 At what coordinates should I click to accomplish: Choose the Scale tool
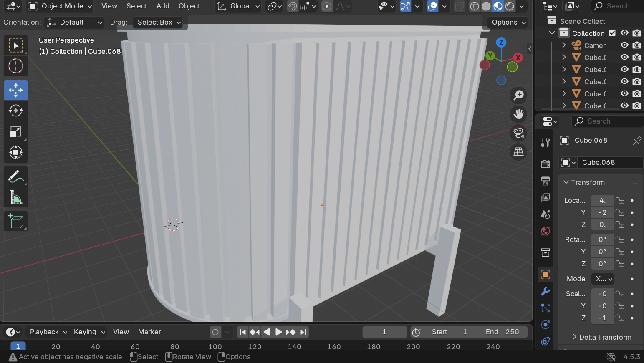click(x=16, y=132)
